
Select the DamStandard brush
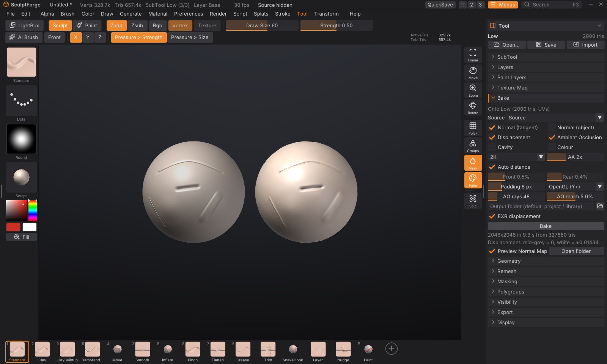(92, 352)
